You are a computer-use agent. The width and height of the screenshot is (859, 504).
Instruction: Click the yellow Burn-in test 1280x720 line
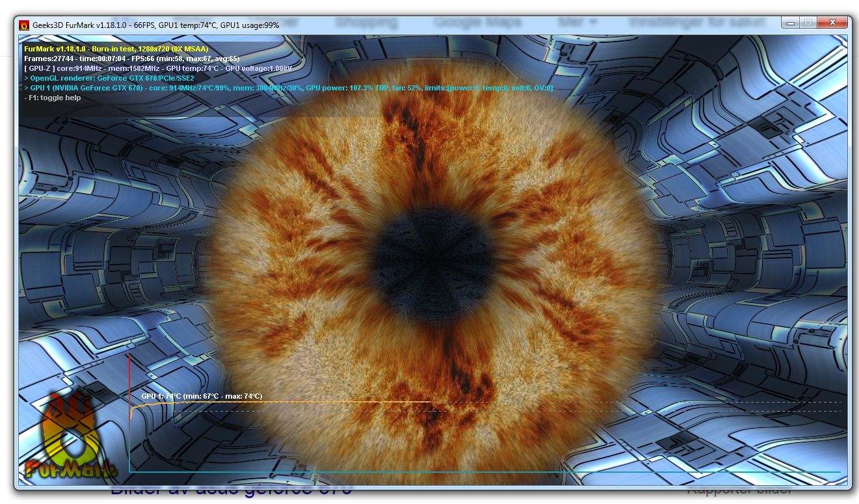click(116, 49)
